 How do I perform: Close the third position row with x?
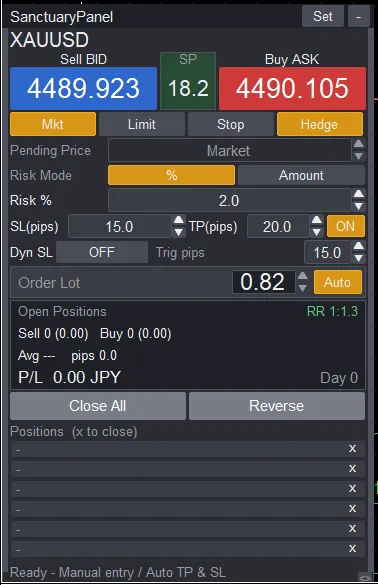(x=352, y=488)
